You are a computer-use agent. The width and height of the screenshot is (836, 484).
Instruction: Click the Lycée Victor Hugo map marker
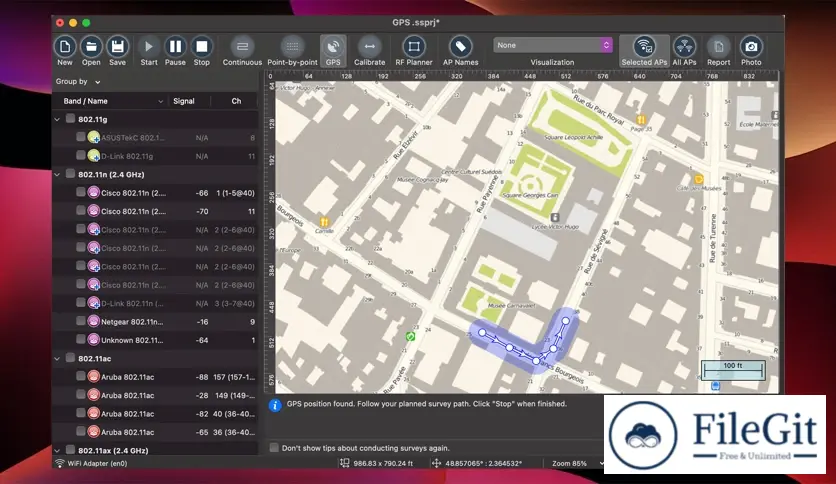click(x=554, y=217)
